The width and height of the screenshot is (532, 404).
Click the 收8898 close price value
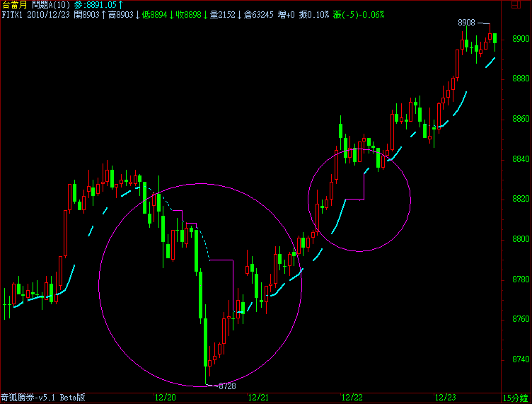tap(192, 15)
